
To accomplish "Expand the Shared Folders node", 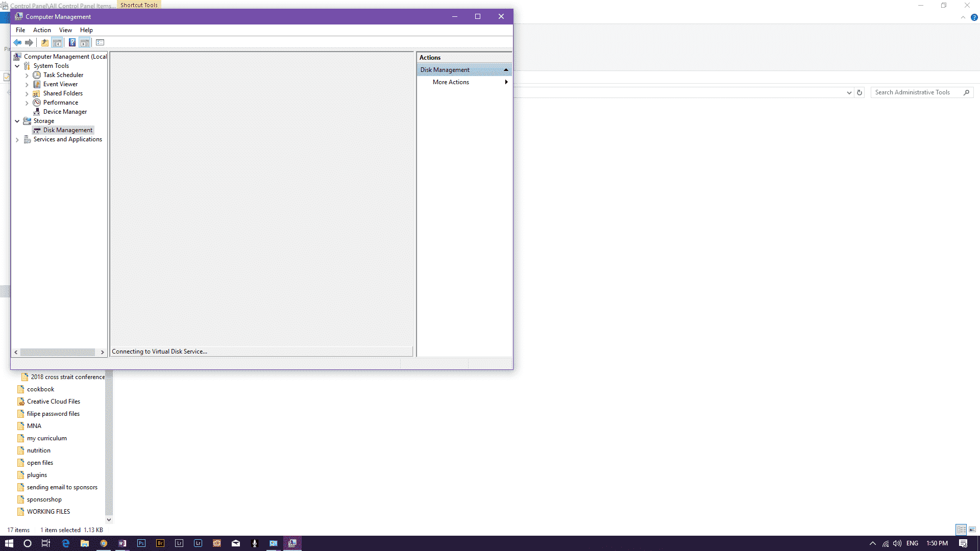I will tap(27, 94).
